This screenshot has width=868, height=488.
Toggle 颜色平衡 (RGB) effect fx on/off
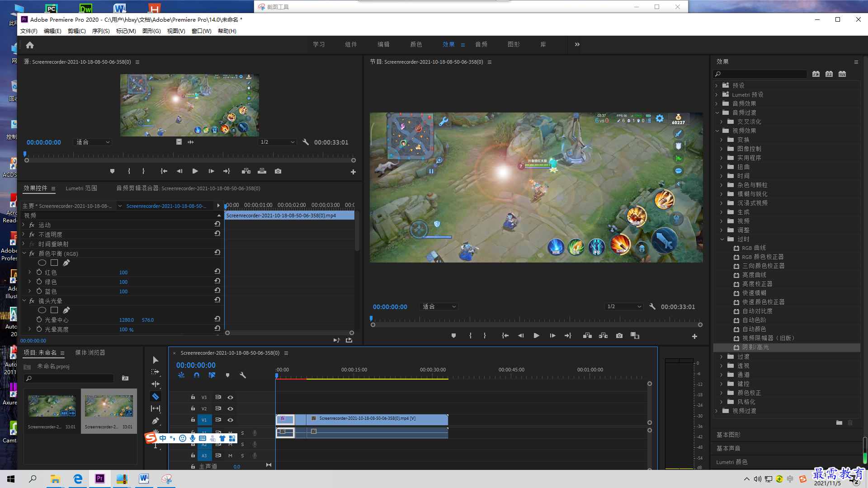click(x=32, y=253)
